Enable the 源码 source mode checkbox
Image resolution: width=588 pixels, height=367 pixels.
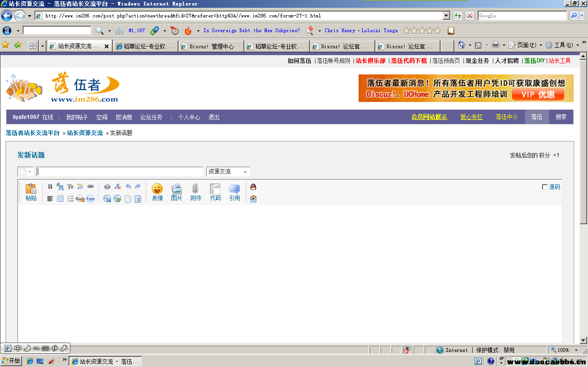(x=545, y=187)
